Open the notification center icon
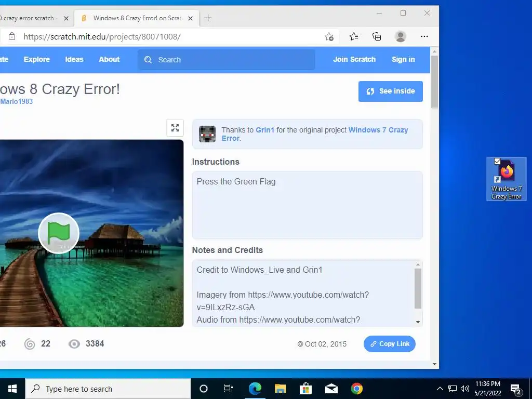Screen dimensions: 532x399 pos(516,389)
